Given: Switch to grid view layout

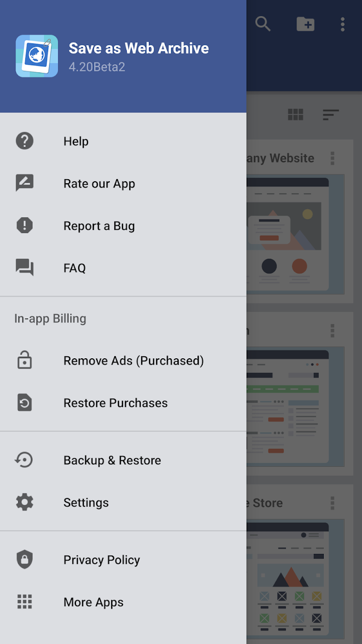Looking at the screenshot, I should click(x=295, y=114).
